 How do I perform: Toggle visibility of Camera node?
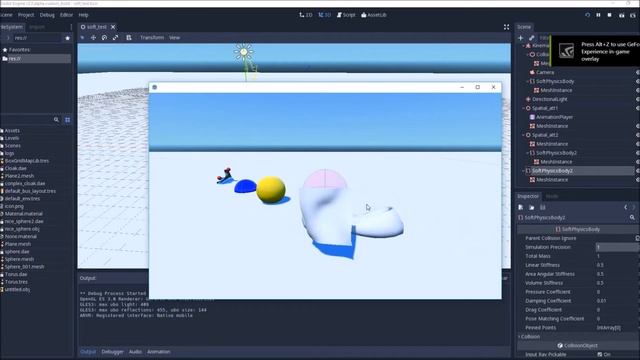click(x=638, y=72)
